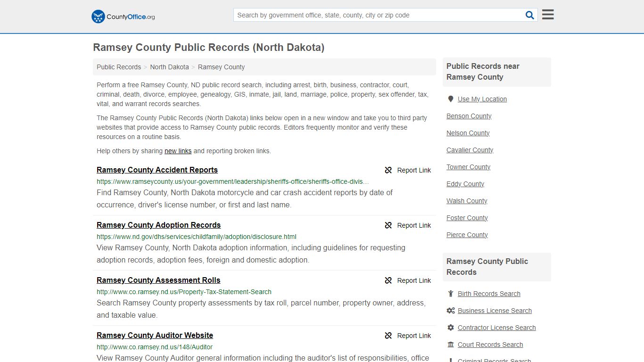Click broken-link icon for Adoption Records
The width and height of the screenshot is (644, 362).
click(388, 225)
